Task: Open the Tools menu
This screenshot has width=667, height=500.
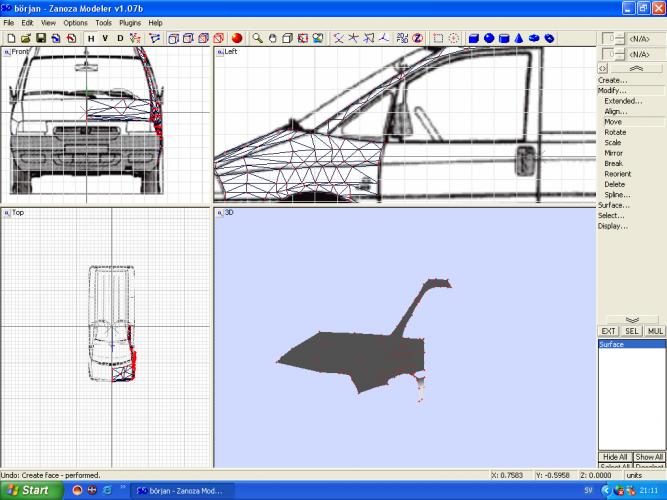Action: coord(103,22)
